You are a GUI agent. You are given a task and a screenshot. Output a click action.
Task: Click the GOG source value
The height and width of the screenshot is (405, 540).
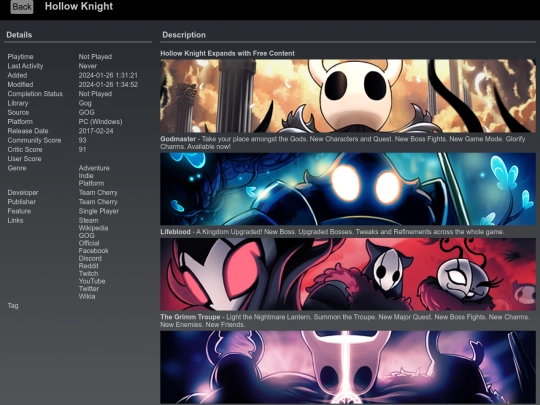click(86, 112)
